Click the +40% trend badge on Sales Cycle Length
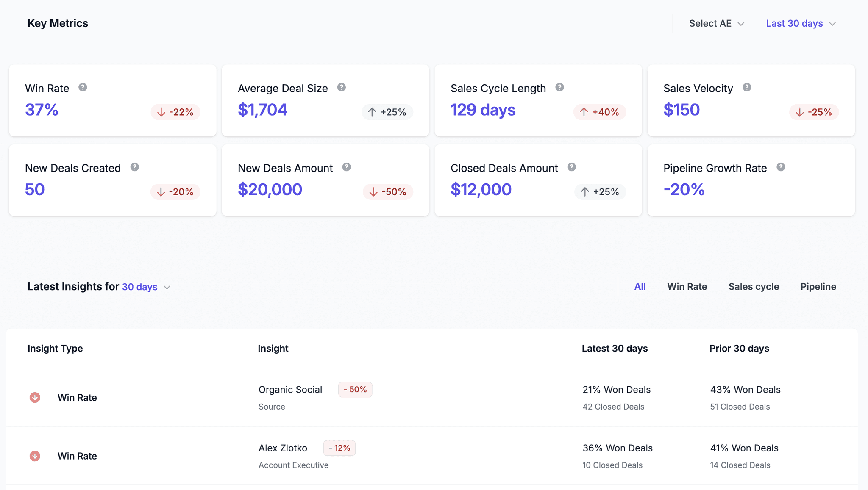This screenshot has width=868, height=490. click(x=600, y=112)
